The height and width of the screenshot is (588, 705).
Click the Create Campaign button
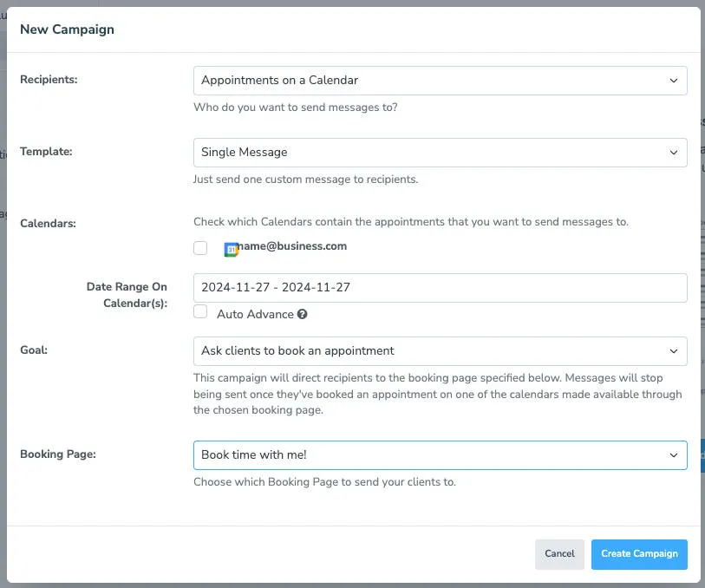[x=639, y=553]
